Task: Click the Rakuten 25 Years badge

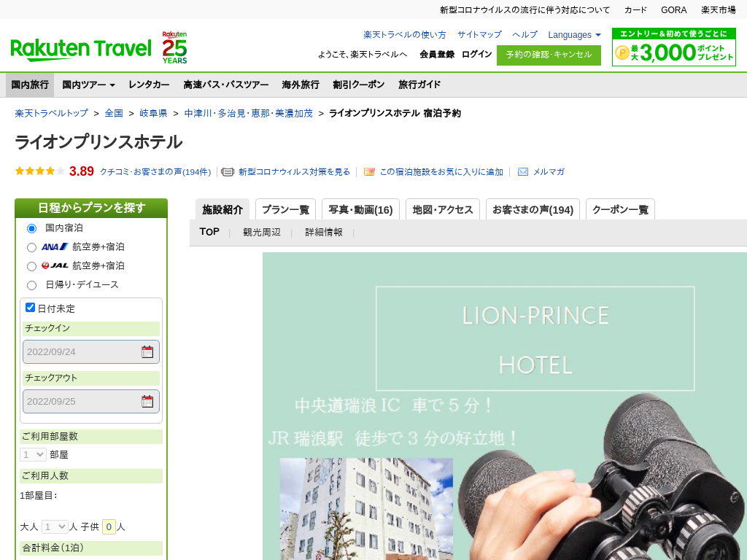Action: (x=174, y=47)
